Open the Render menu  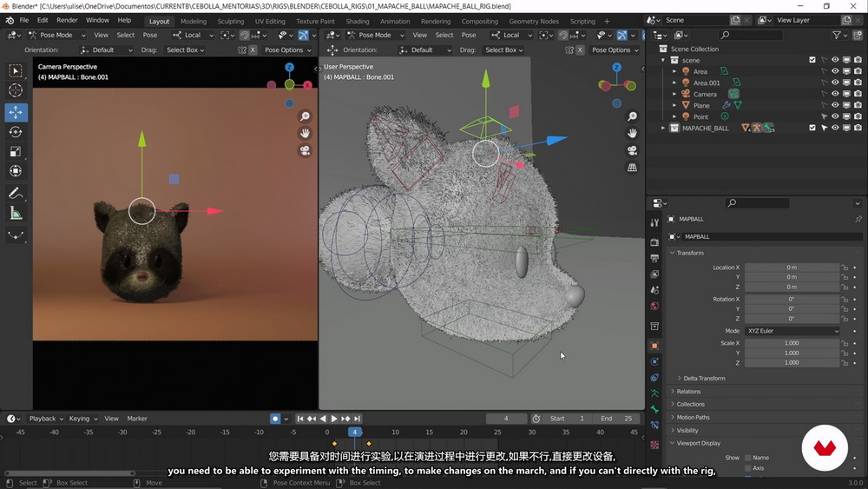67,20
